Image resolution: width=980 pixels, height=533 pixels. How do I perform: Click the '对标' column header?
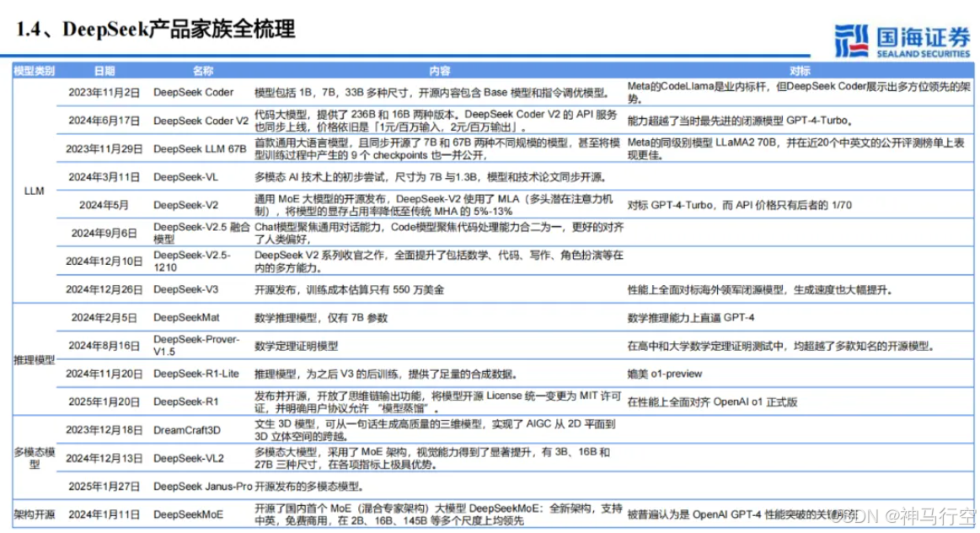click(800, 71)
